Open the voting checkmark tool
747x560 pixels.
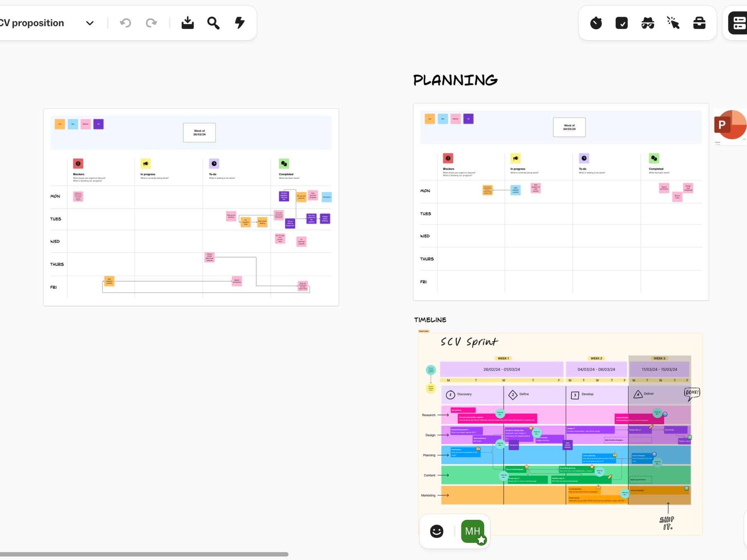[622, 23]
